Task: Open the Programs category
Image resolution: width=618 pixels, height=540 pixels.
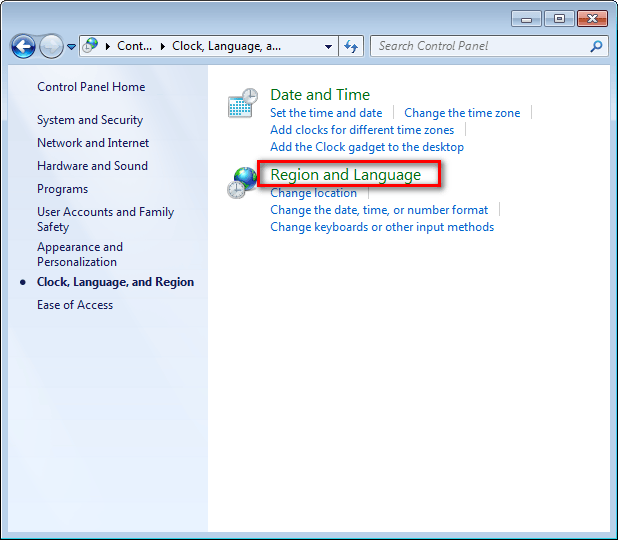Action: click(x=62, y=189)
